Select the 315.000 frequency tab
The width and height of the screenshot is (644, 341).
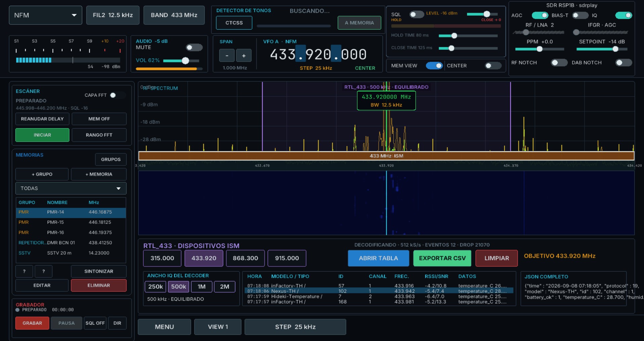point(162,258)
